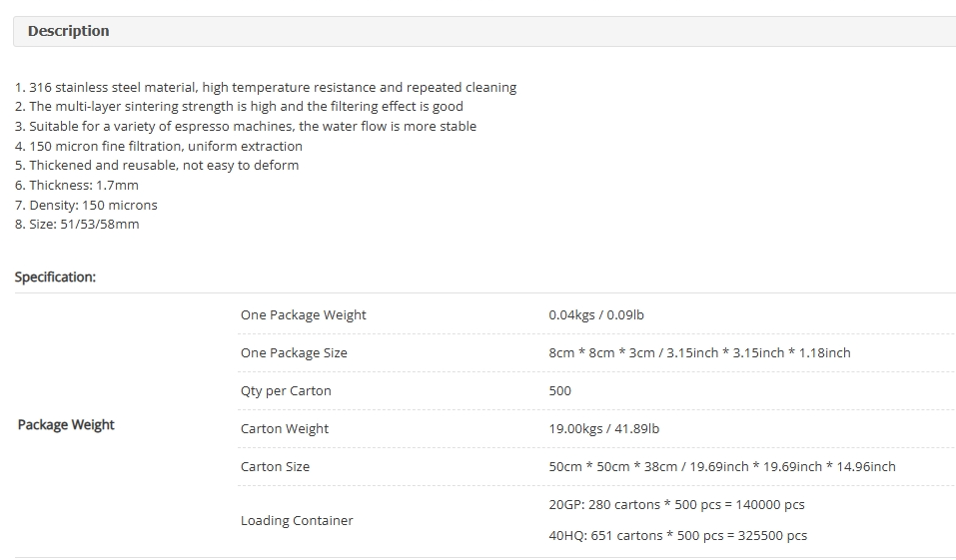Click the Thickness: 1.7mm line
956x560 pixels.
click(x=77, y=186)
